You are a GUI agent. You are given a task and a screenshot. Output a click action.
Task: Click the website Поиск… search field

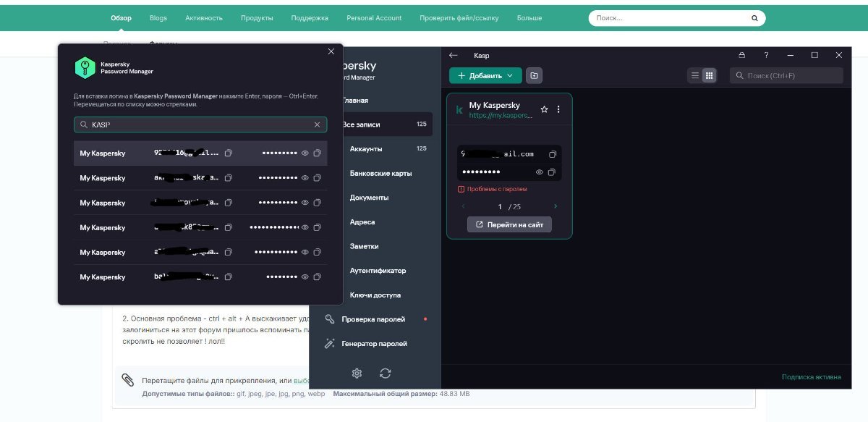pyautogui.click(x=677, y=18)
